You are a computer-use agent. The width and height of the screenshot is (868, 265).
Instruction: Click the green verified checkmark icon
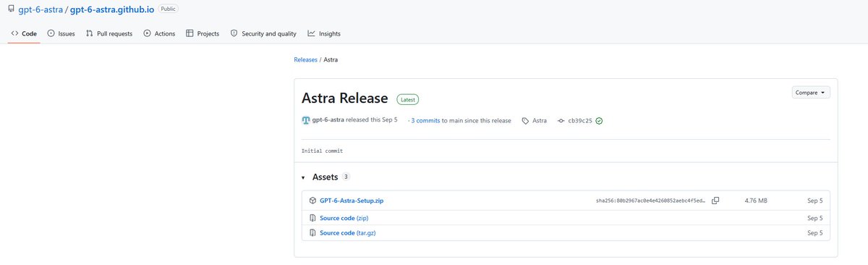pyautogui.click(x=599, y=121)
